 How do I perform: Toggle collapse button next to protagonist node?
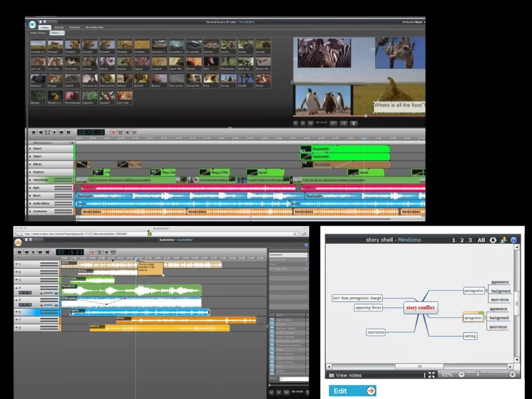click(x=487, y=291)
